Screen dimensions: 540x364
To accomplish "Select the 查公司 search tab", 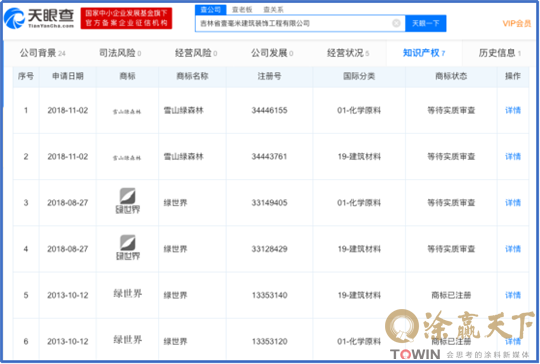I will 210,9.
